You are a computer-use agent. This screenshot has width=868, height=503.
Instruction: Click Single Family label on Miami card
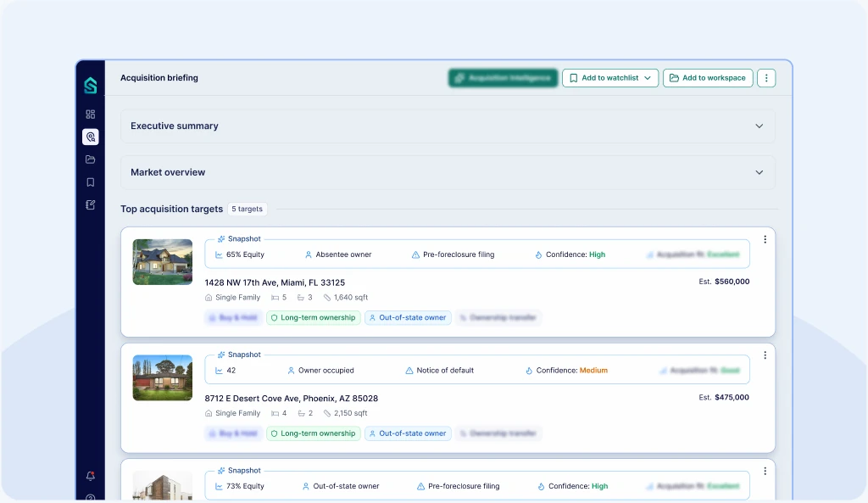232,298
